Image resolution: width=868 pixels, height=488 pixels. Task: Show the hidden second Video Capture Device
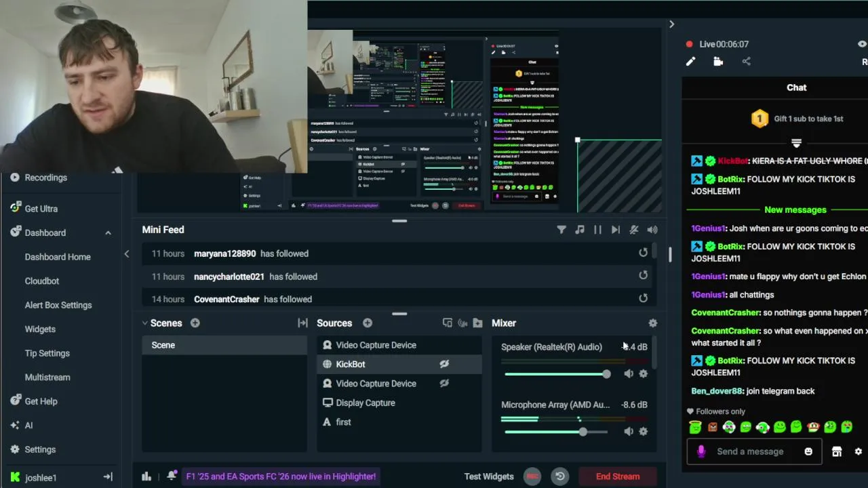click(444, 384)
